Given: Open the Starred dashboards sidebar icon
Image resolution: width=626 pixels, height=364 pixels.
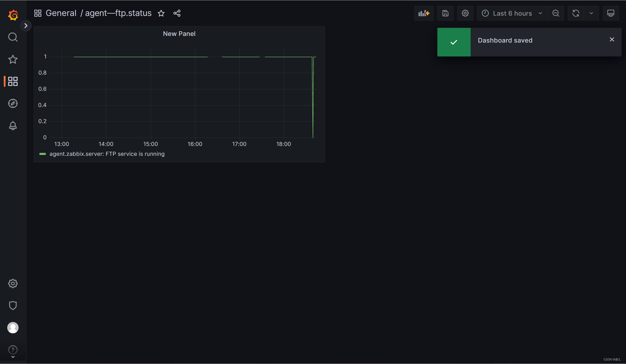Looking at the screenshot, I should (x=13, y=59).
